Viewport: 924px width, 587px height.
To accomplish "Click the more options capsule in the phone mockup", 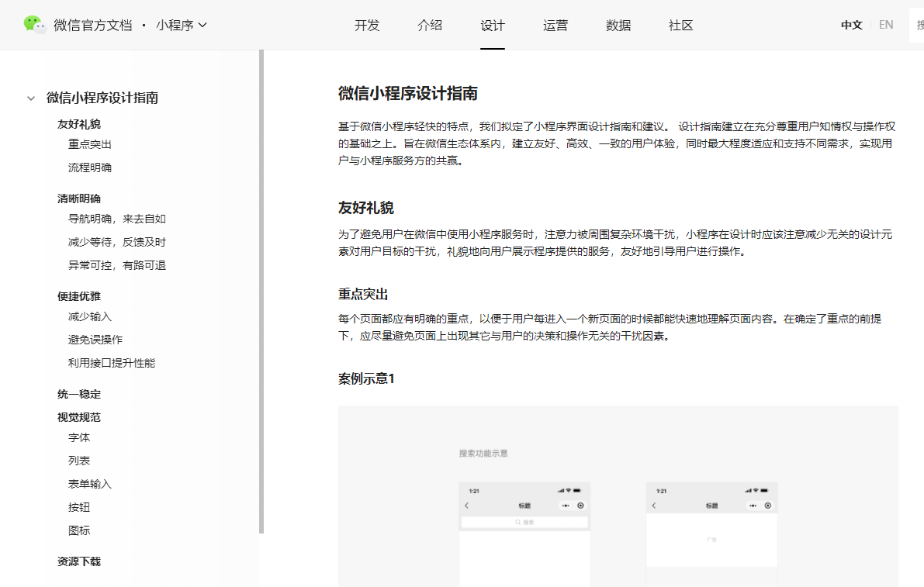I will tap(566, 505).
